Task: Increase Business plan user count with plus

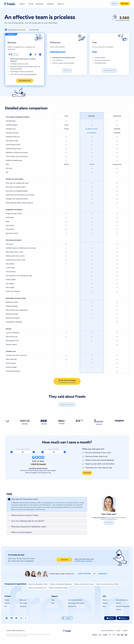Action: [x=40, y=55]
